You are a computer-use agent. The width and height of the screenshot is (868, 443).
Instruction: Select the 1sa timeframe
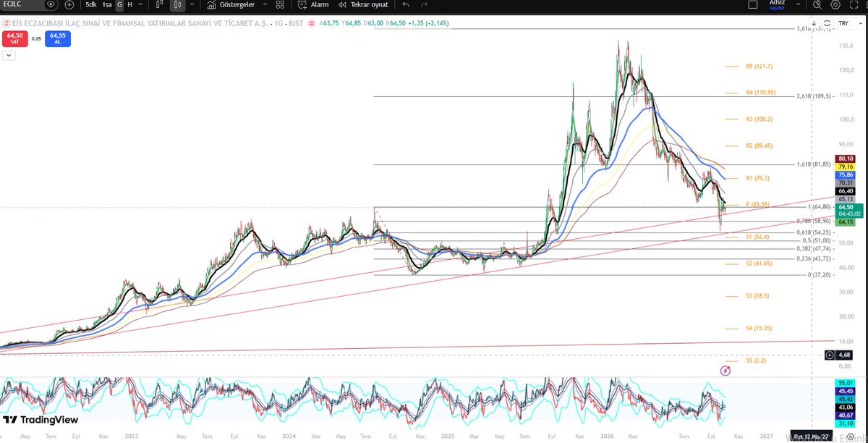107,4
